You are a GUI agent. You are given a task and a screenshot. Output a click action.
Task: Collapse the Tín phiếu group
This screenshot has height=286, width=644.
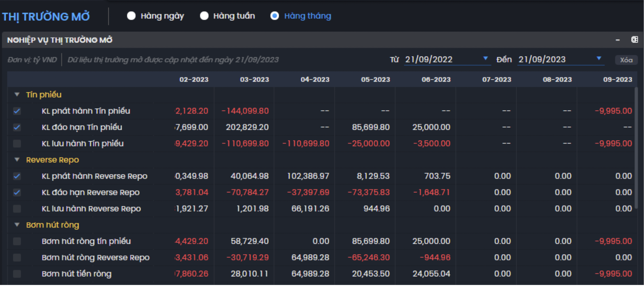point(17,95)
